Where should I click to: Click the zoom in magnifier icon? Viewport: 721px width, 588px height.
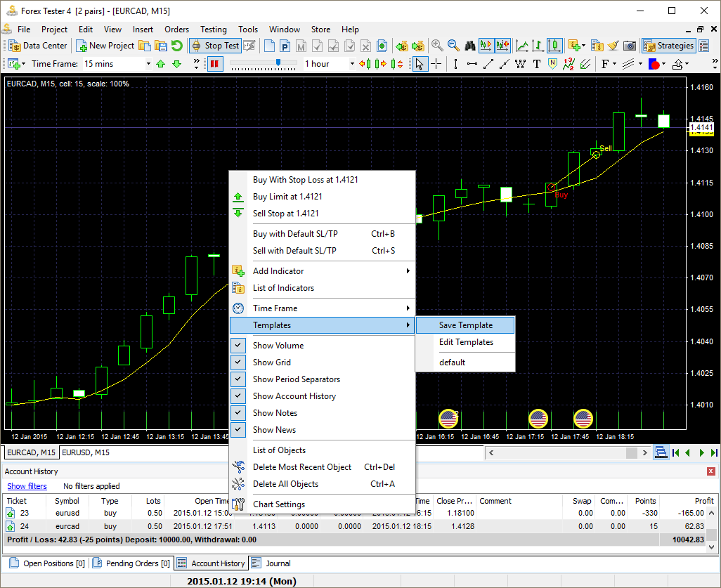point(437,46)
